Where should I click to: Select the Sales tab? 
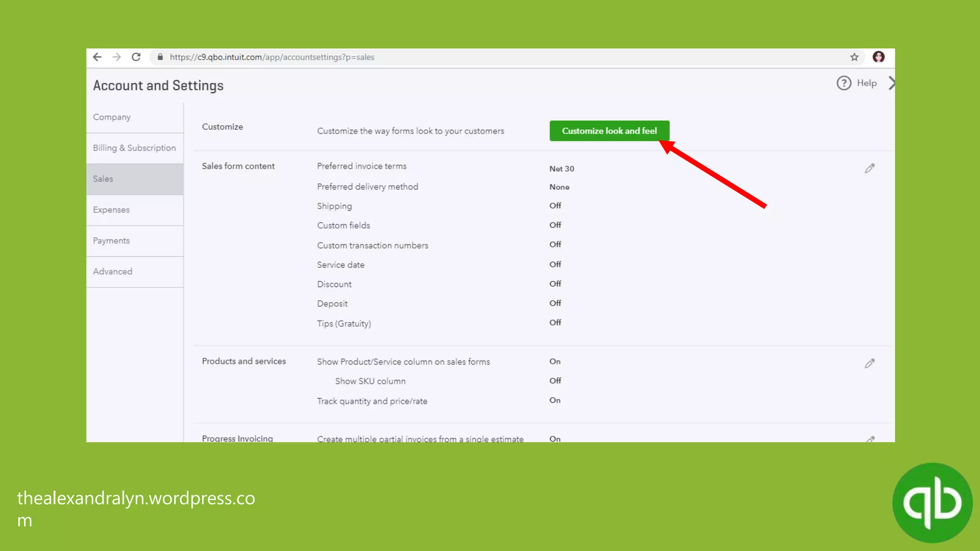pos(103,179)
